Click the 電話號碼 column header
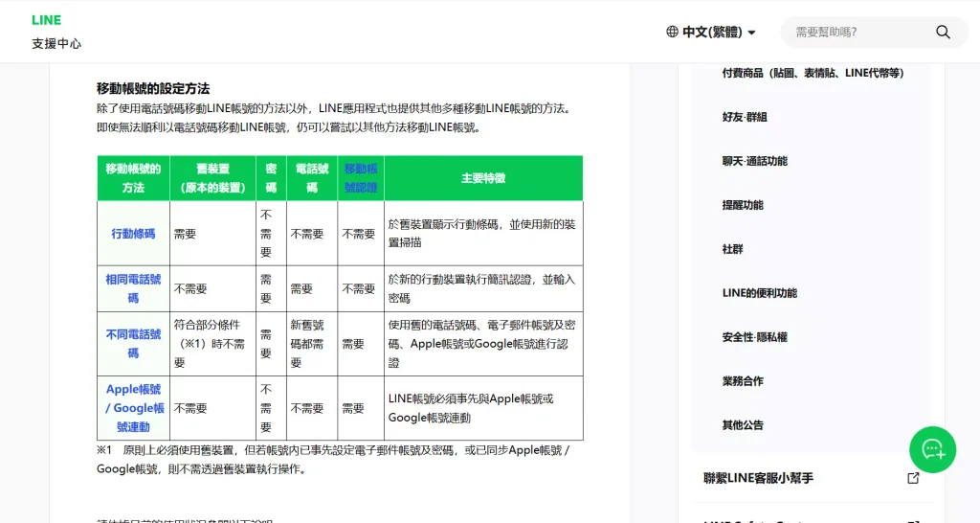The height and width of the screenshot is (523, 980). [312, 177]
